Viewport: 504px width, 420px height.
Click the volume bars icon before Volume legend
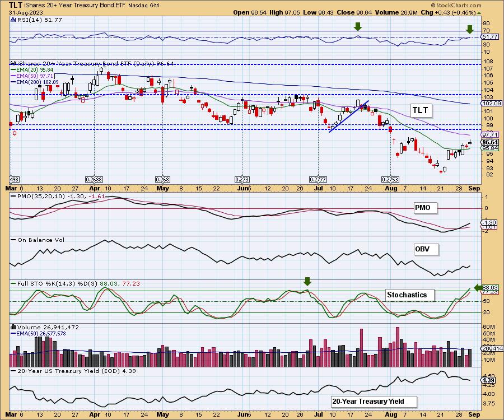click(13, 327)
